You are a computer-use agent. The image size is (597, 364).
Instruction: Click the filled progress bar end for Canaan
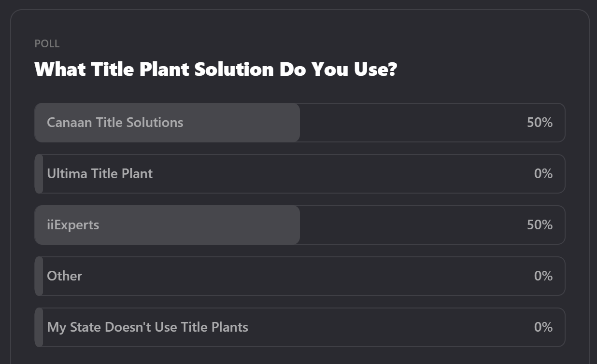(x=295, y=123)
